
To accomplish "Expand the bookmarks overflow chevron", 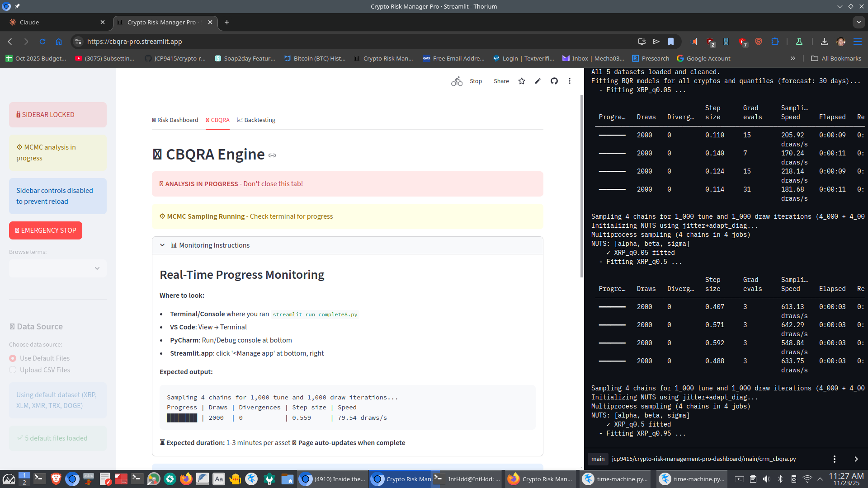I will coord(793,58).
